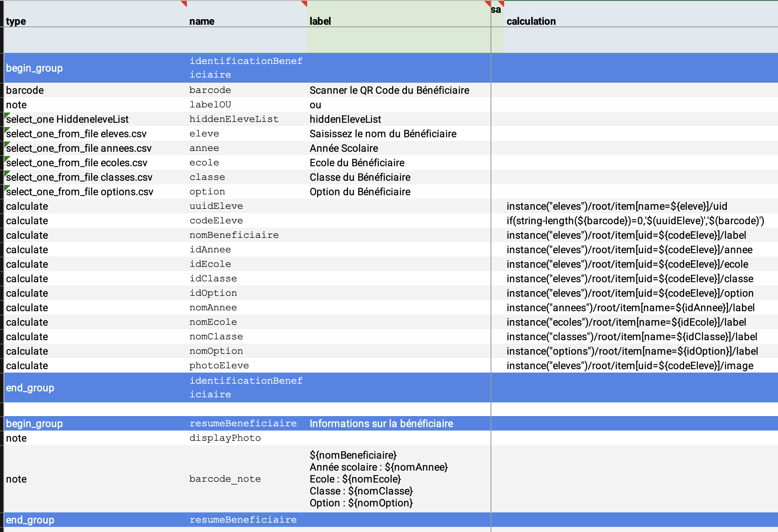Select 'Ecole du Bénéficiaire' label cell
This screenshot has width=778, height=532.
399,162
